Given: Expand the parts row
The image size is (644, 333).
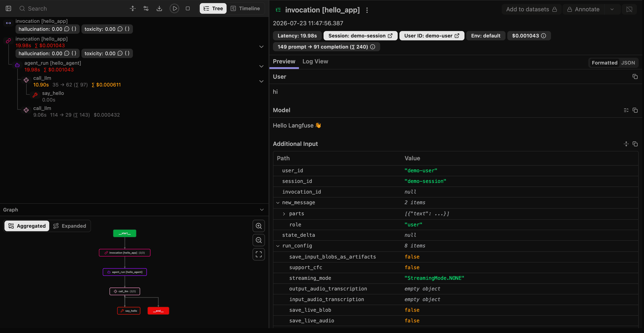Looking at the screenshot, I should click(x=284, y=214).
